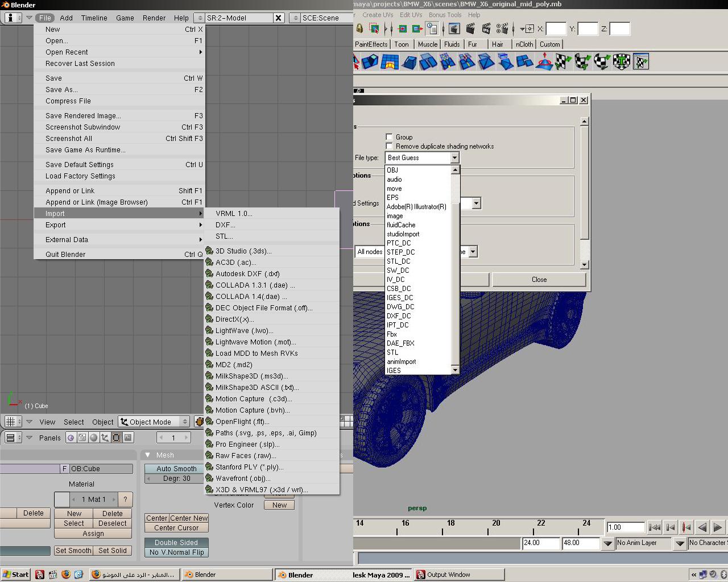Screen dimensions: 728x582
Task: Open Firefox from the quick launch icon
Action: click(65, 574)
